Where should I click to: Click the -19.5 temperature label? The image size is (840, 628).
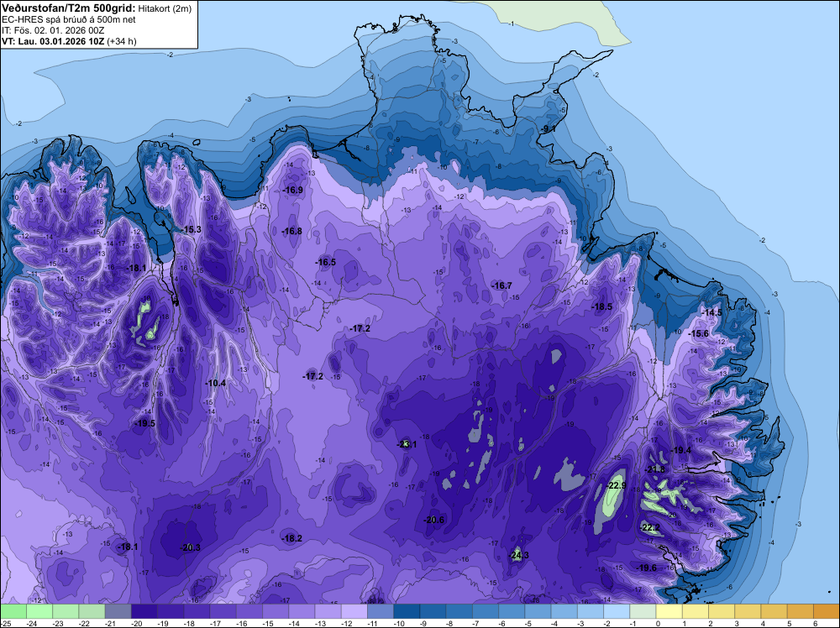[144, 423]
